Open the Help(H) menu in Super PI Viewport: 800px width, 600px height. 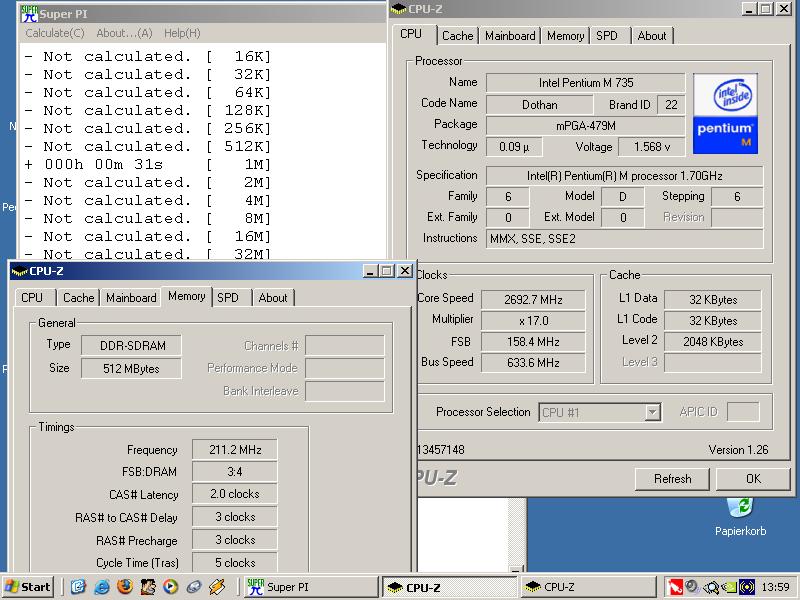(182, 33)
